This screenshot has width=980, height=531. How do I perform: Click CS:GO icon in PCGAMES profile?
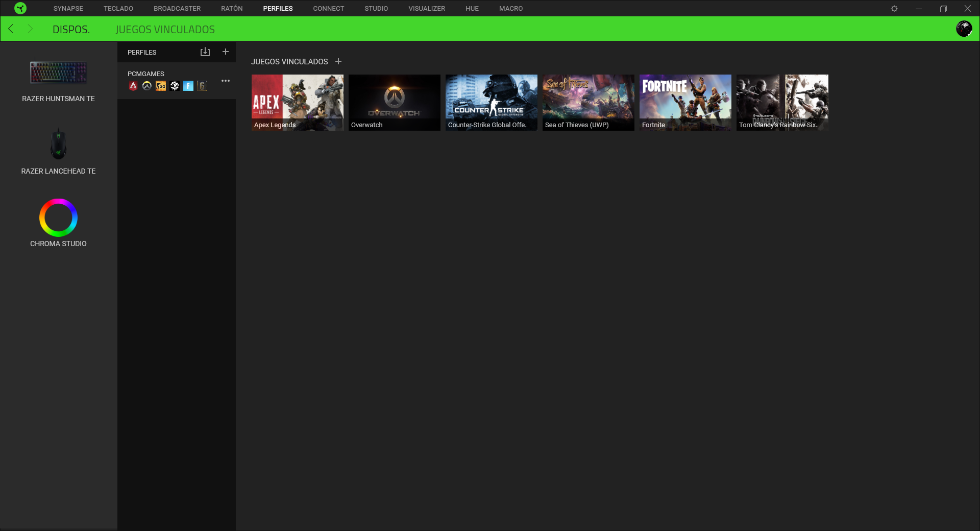tap(161, 86)
